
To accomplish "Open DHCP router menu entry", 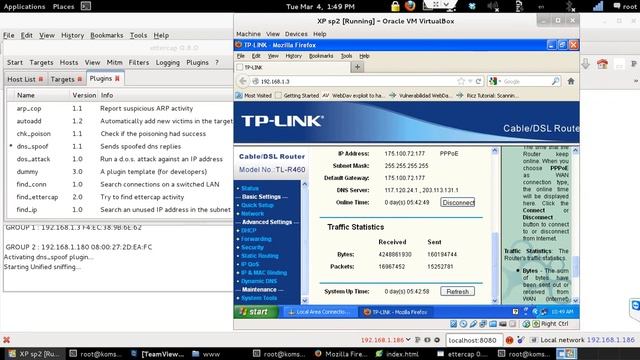I will click(249, 230).
